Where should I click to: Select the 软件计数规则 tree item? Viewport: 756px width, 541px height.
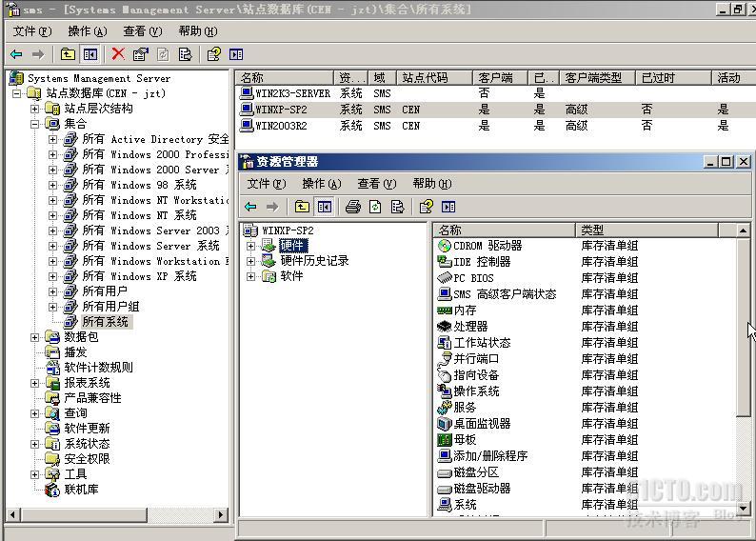[98, 368]
